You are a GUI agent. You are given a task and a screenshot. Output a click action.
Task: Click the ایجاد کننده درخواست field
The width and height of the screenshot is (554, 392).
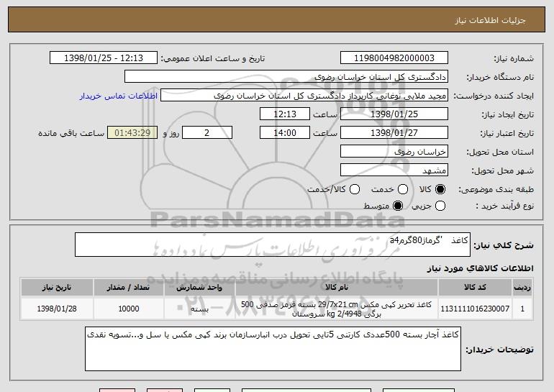304,96
